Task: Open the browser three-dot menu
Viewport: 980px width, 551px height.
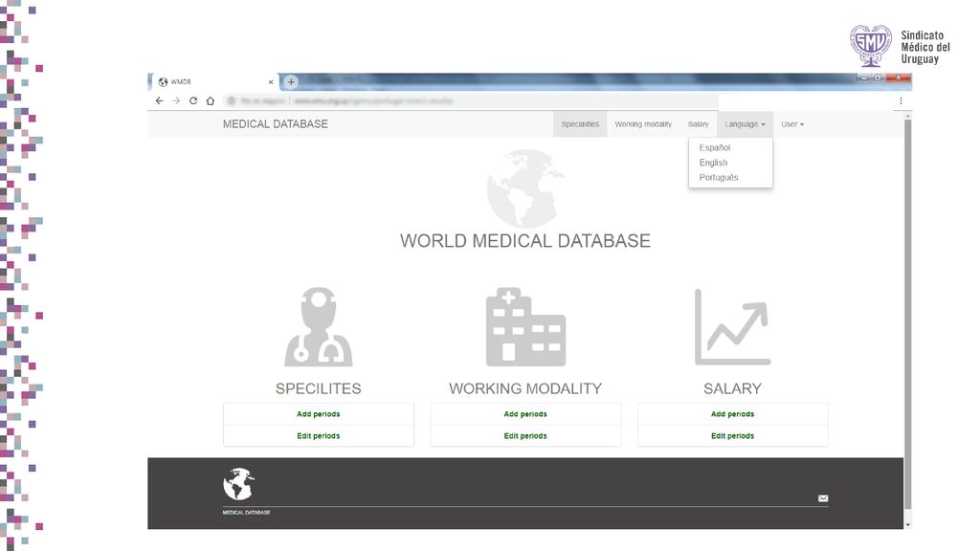Action: pyautogui.click(x=901, y=100)
